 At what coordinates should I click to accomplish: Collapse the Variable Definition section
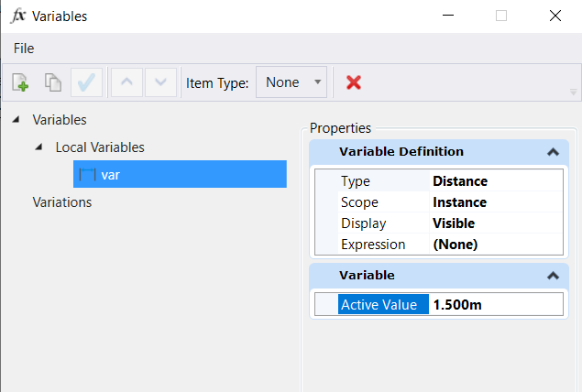click(x=552, y=152)
